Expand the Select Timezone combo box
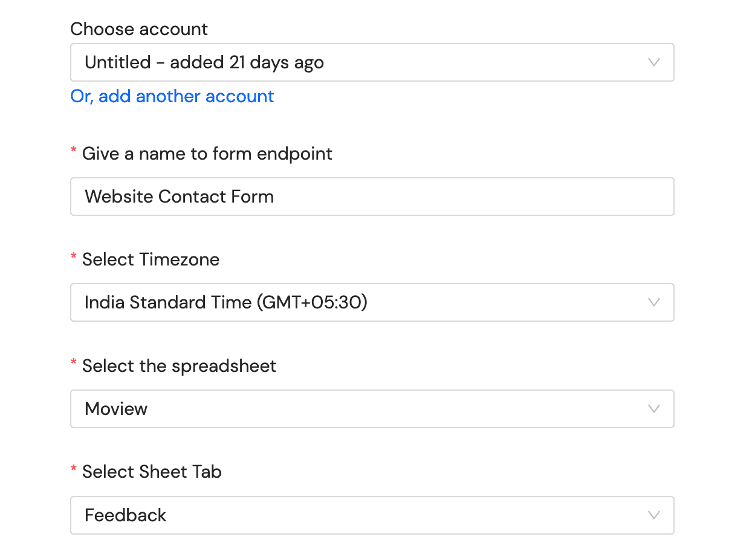Viewport: 752px width, 560px height. [x=372, y=302]
